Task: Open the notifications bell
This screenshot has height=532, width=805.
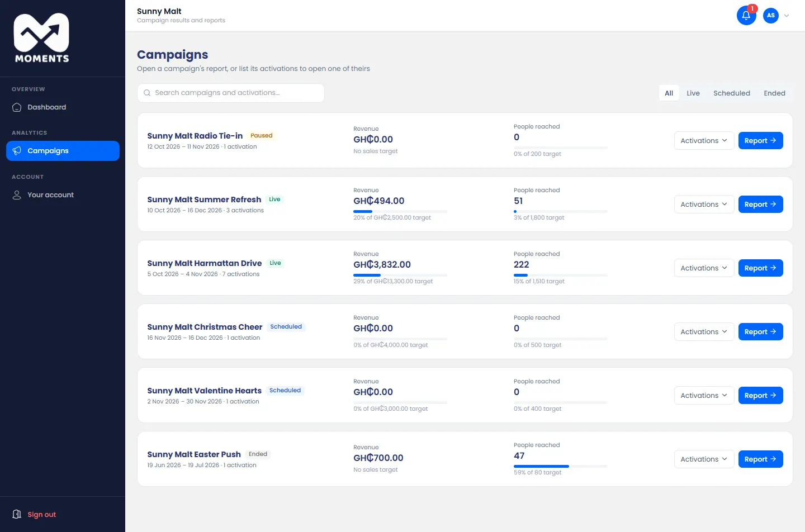Action: [x=746, y=16]
